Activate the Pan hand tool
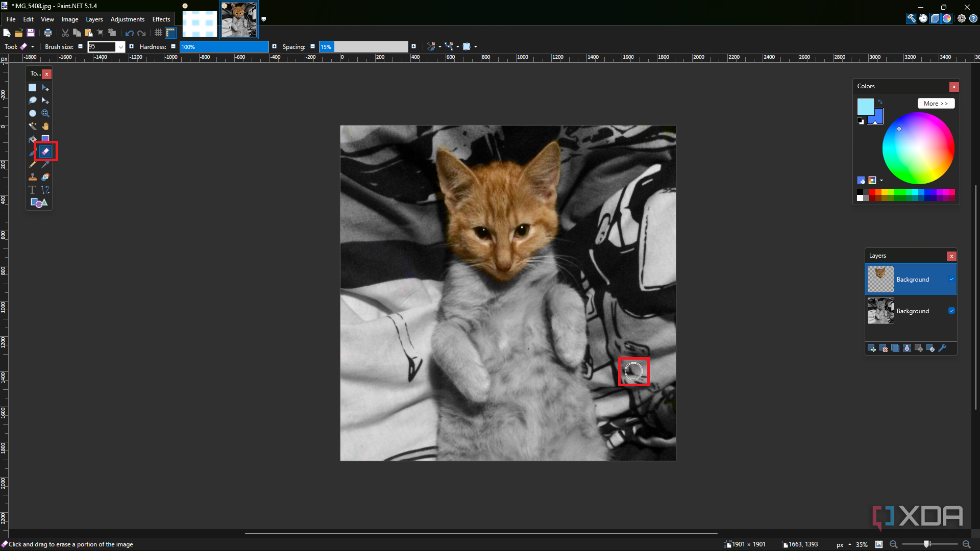Image resolution: width=980 pixels, height=551 pixels. point(45,126)
